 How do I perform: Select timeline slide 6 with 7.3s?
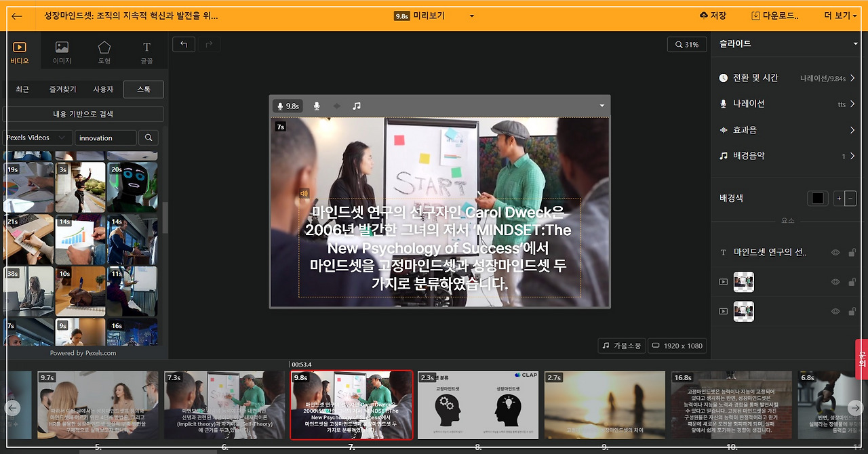click(x=224, y=405)
